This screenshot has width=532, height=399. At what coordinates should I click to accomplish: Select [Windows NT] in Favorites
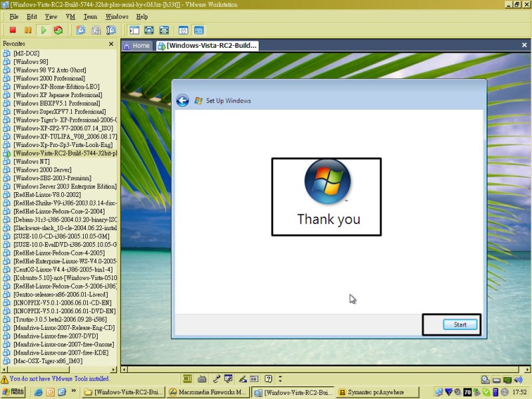[x=31, y=161]
